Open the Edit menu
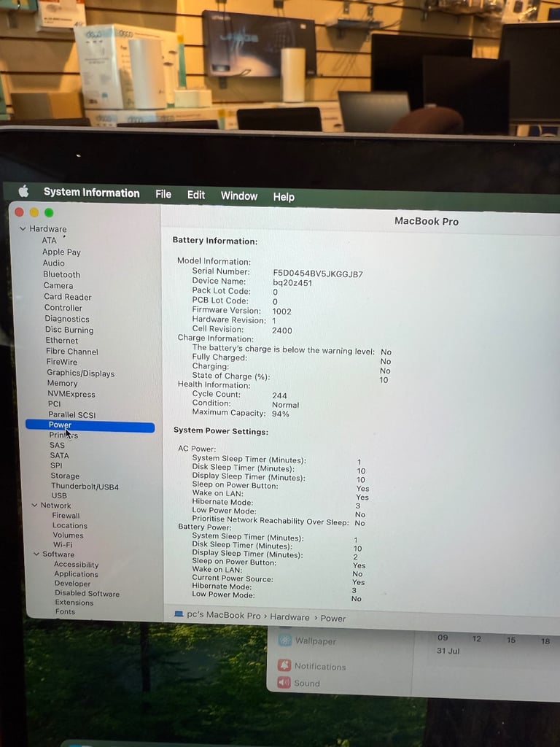This screenshot has height=747, width=560. tap(195, 195)
